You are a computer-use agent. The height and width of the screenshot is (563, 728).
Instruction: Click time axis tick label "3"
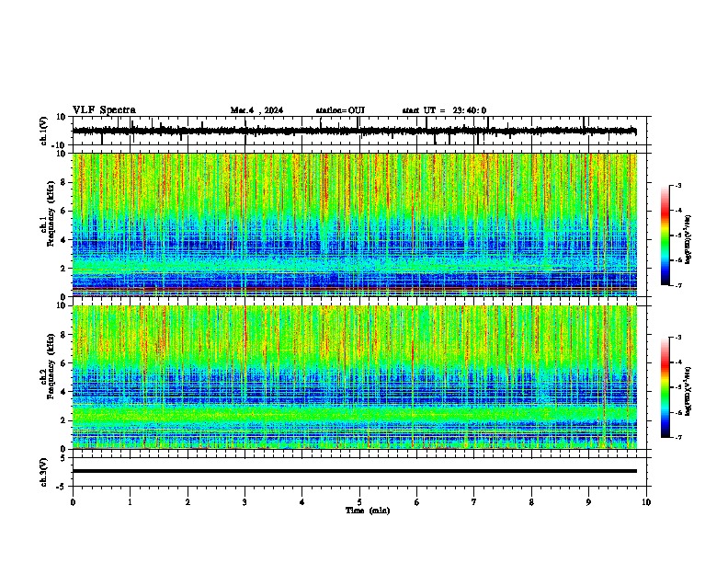(x=245, y=502)
